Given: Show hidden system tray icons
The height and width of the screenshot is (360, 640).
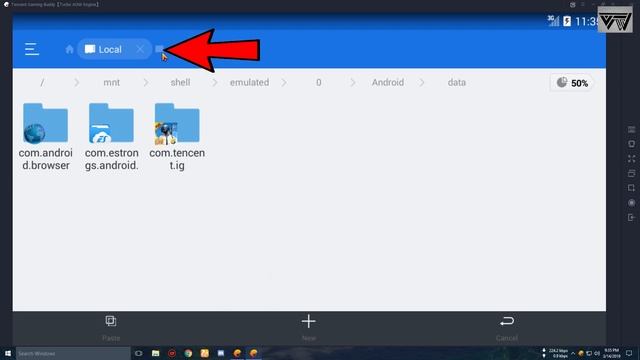Looking at the screenshot, I should point(573,353).
